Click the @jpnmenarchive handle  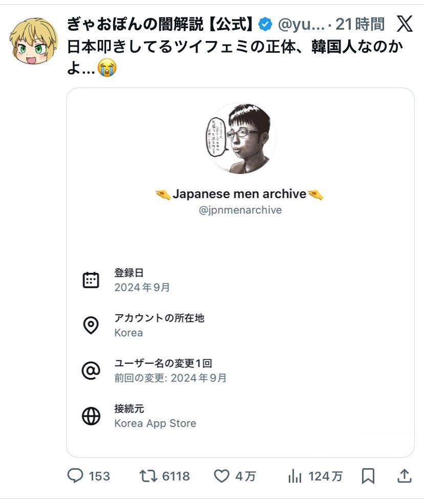coord(240,210)
